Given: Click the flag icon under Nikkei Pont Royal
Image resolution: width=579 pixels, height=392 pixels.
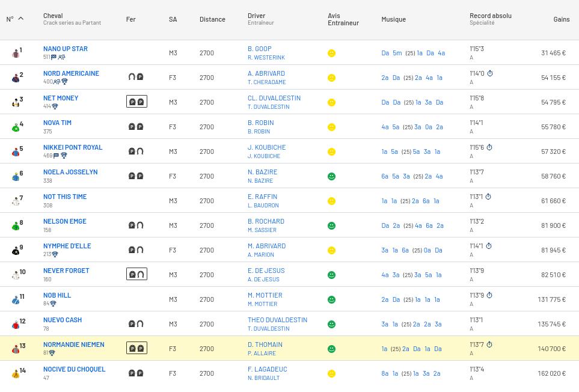Looking at the screenshot, I should coord(56,156).
